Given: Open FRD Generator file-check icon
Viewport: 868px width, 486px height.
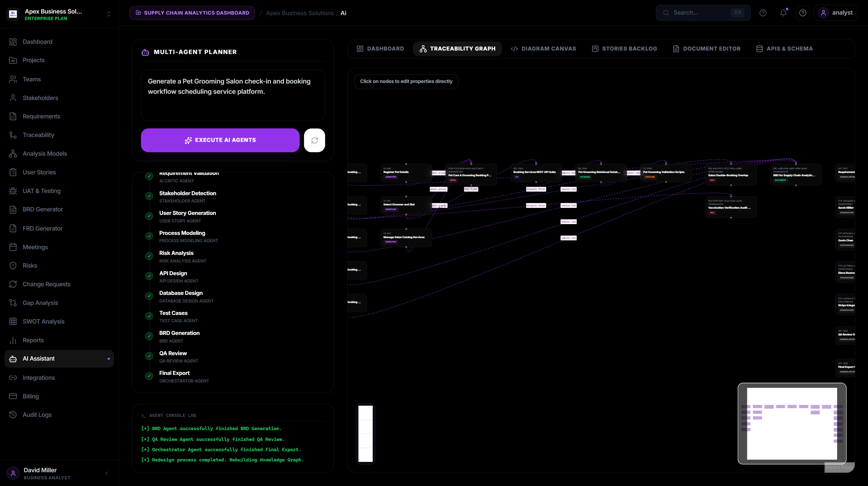Looking at the screenshot, I should click(13, 228).
